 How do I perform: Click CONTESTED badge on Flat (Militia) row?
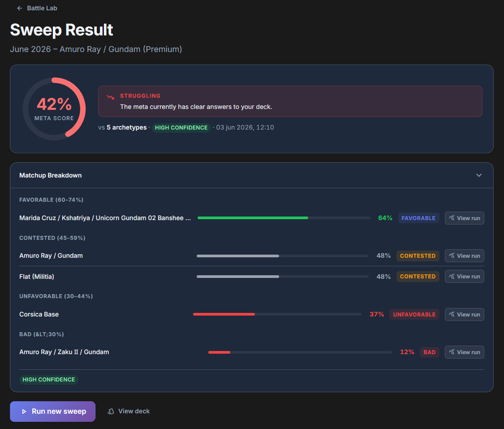418,277
